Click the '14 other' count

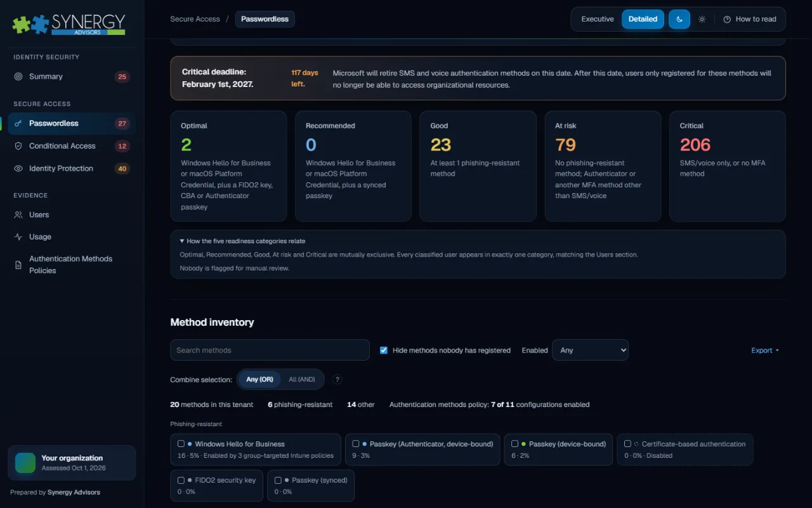pyautogui.click(x=361, y=404)
